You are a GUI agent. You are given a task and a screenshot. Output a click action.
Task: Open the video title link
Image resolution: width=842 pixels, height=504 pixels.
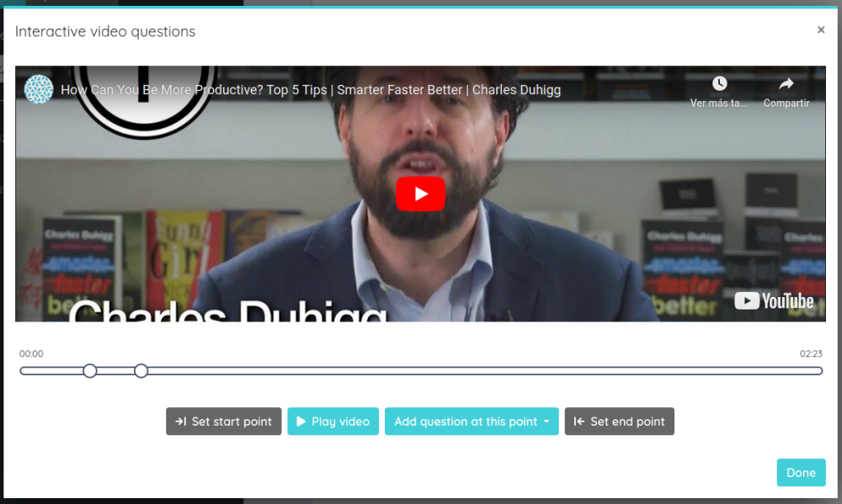tap(311, 90)
